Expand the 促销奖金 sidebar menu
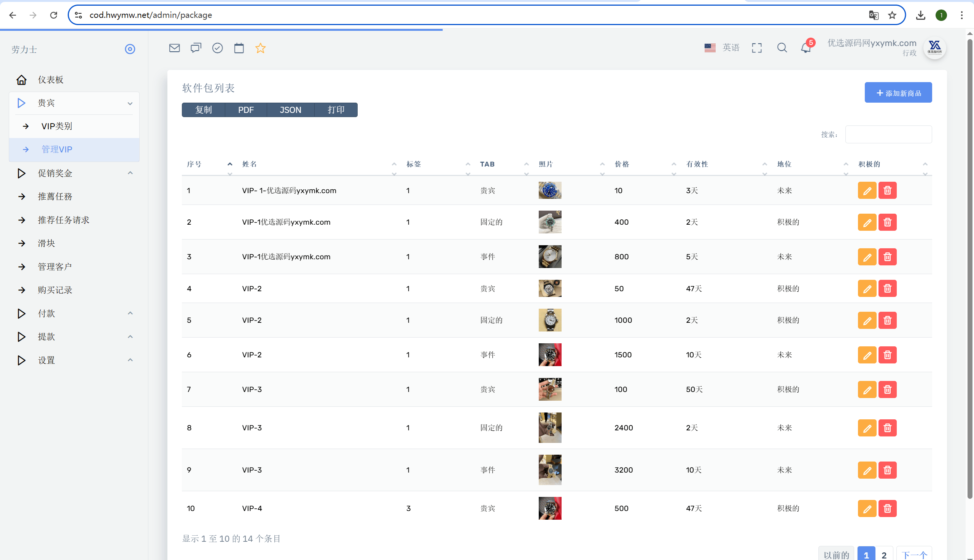 click(x=74, y=173)
